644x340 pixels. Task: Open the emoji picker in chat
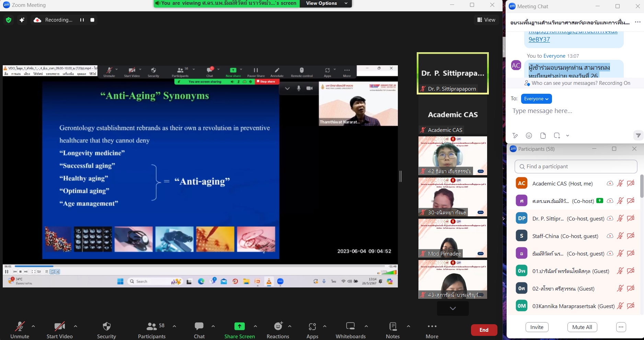coord(529,136)
